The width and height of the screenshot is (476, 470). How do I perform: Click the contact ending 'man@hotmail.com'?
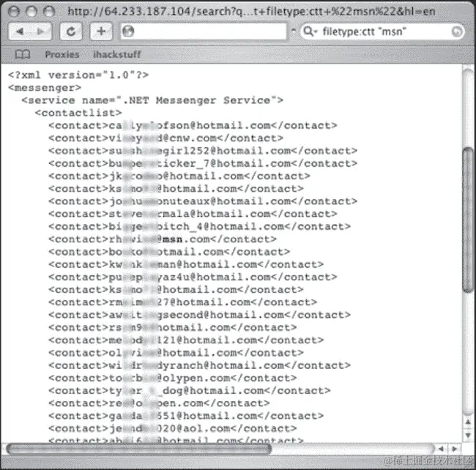(x=186, y=264)
